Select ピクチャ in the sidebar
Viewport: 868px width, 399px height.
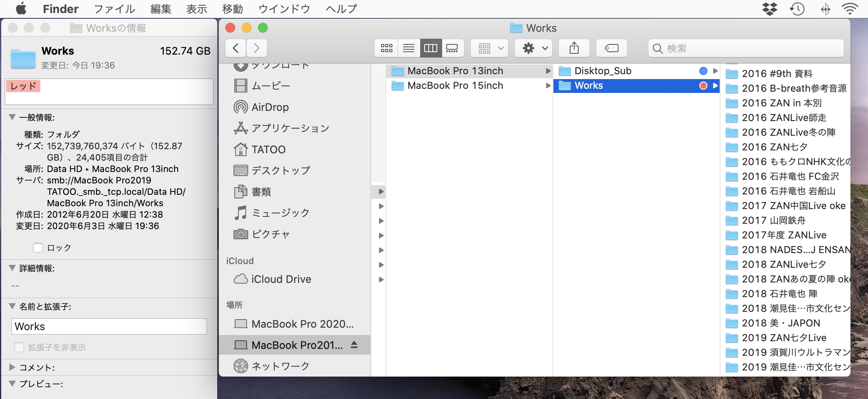tap(295, 234)
